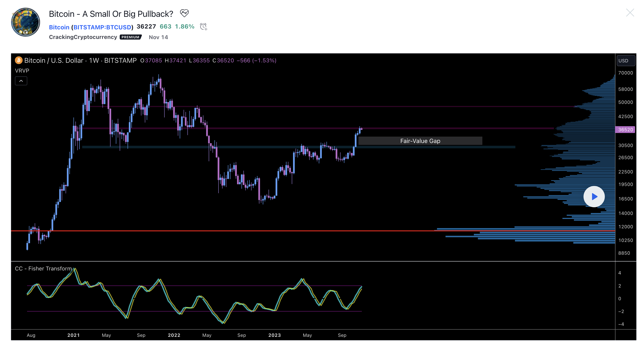Click the Fair-Value Gap label box
Viewport: 644px width, 343px height.
click(x=420, y=141)
